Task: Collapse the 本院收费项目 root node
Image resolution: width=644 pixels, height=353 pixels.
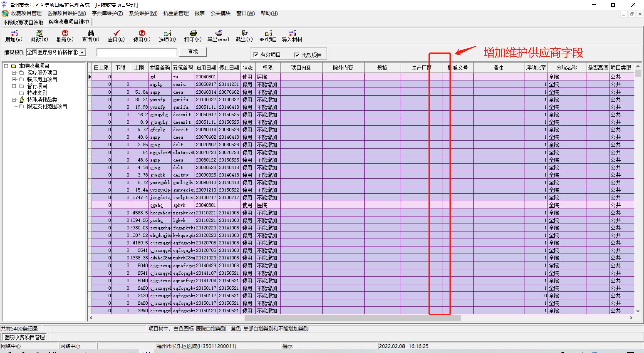Action: pos(6,66)
